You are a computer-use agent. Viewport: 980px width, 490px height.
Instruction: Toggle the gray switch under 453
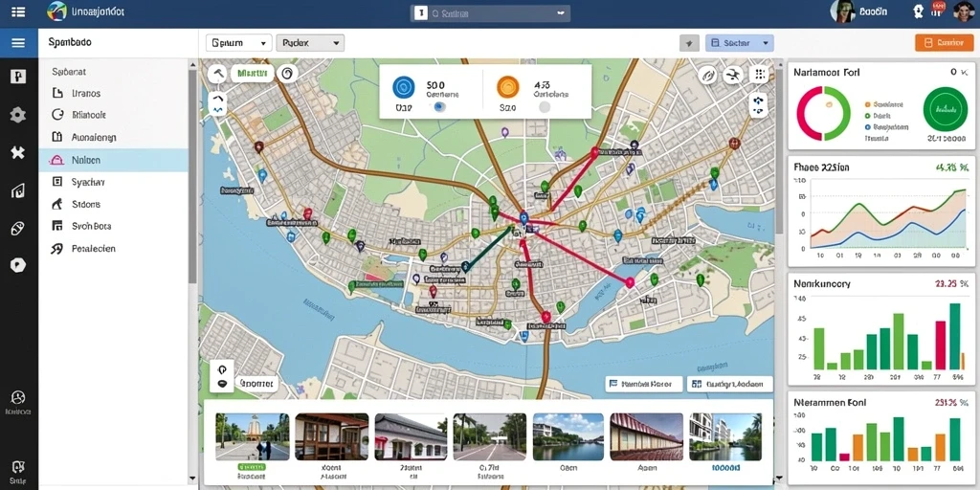tap(545, 107)
